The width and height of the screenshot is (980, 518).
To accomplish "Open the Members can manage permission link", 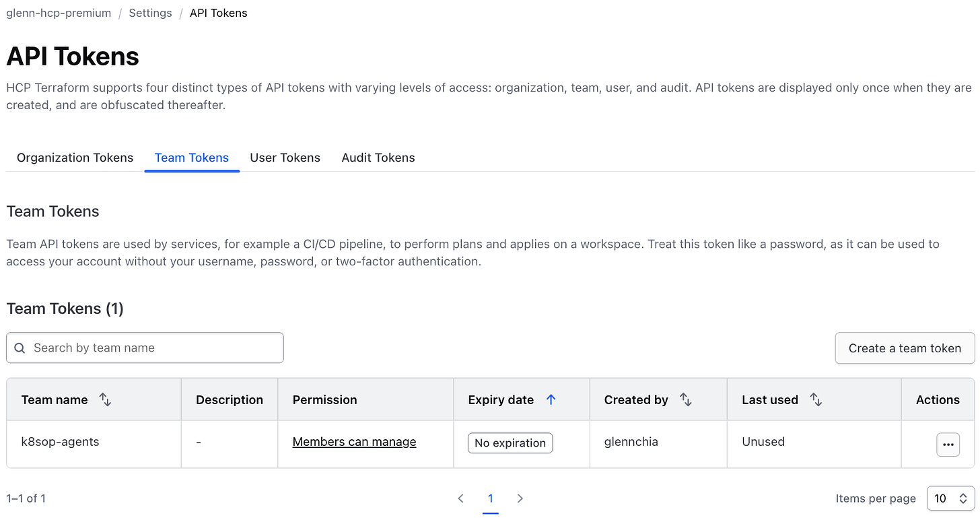I will click(x=353, y=441).
